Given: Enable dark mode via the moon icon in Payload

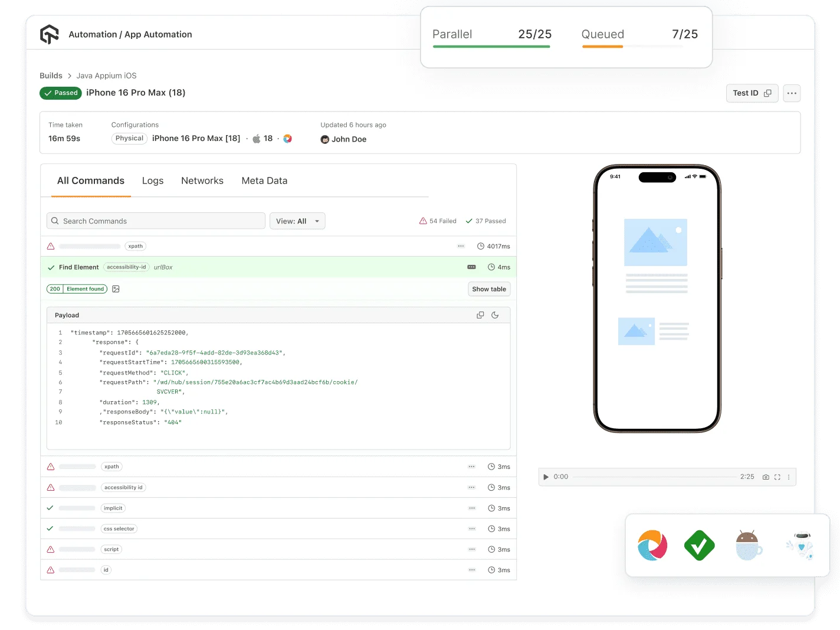Looking at the screenshot, I should pos(495,315).
